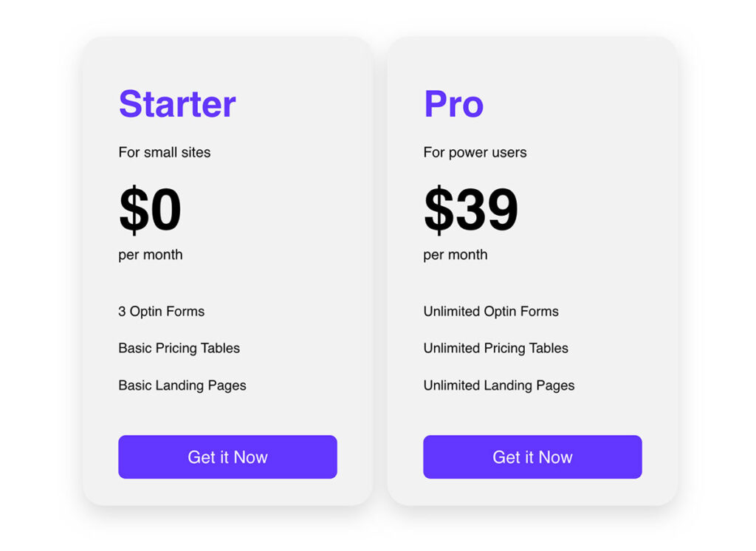
Task: Click the $0 price text
Action: tap(150, 210)
